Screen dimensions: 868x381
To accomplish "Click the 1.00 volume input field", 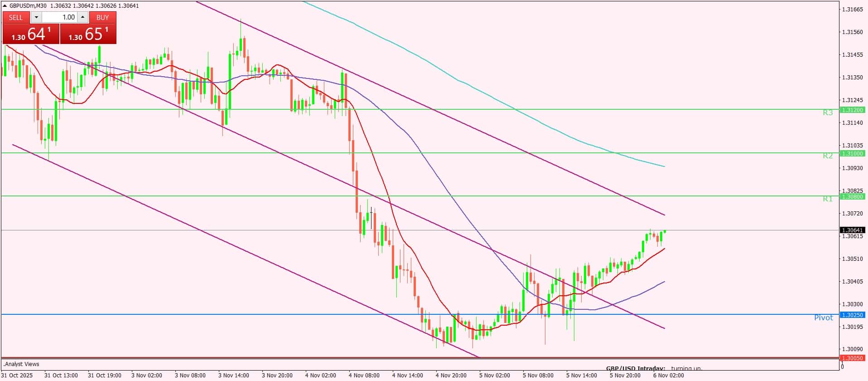I will [x=60, y=18].
